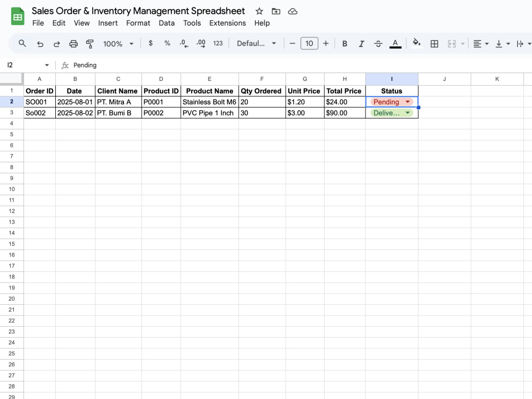
Task: Select the 2025-08-02 date cell
Action: pos(76,113)
